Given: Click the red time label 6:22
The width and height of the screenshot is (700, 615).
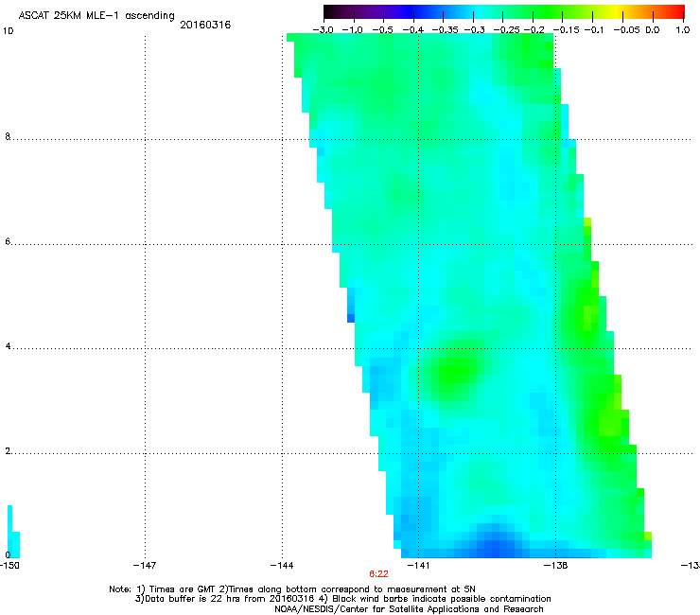Looking at the screenshot, I should [378, 574].
